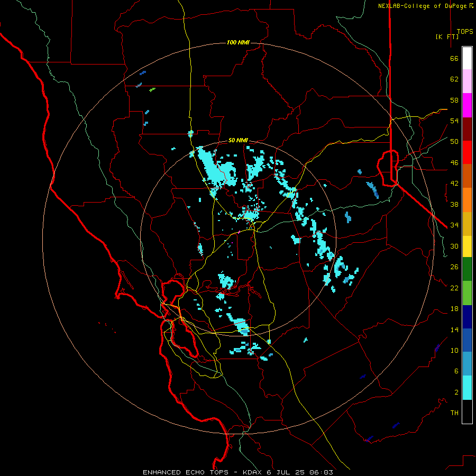Click the legend value '18'

click(454, 309)
